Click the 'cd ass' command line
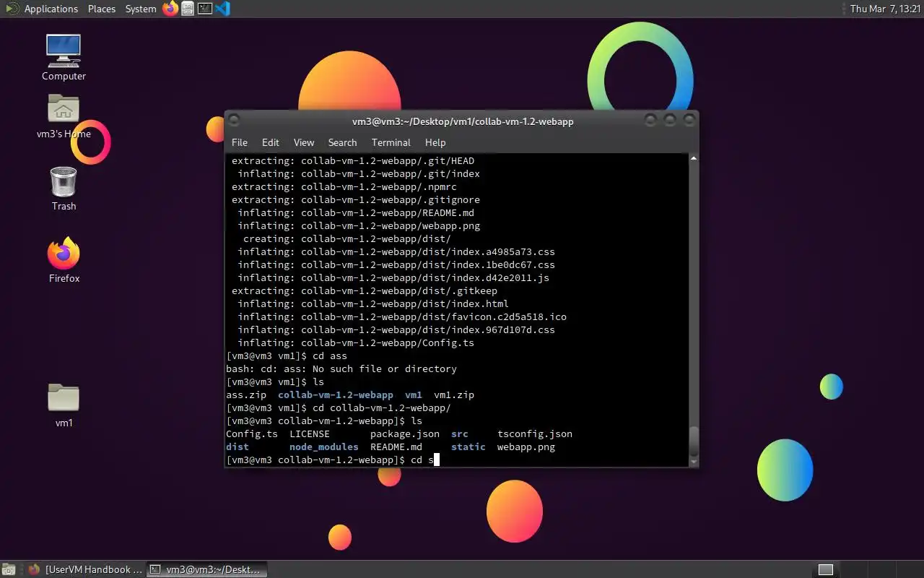924x578 pixels. pos(287,355)
